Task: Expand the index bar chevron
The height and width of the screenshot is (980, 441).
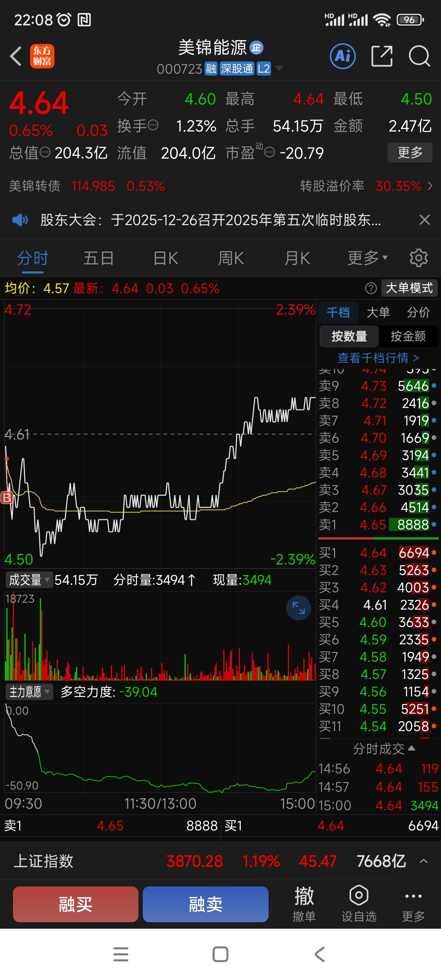Action: click(423, 861)
